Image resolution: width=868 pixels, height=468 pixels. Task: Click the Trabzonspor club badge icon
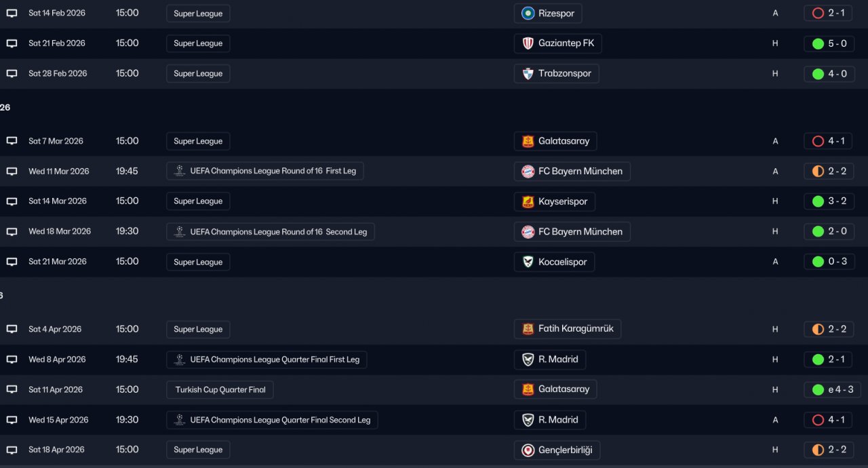click(528, 74)
